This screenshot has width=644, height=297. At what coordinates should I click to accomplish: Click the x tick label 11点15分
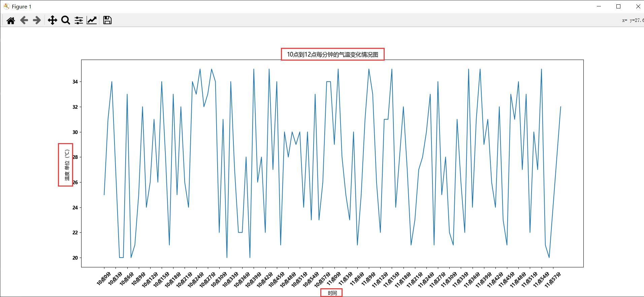point(391,279)
